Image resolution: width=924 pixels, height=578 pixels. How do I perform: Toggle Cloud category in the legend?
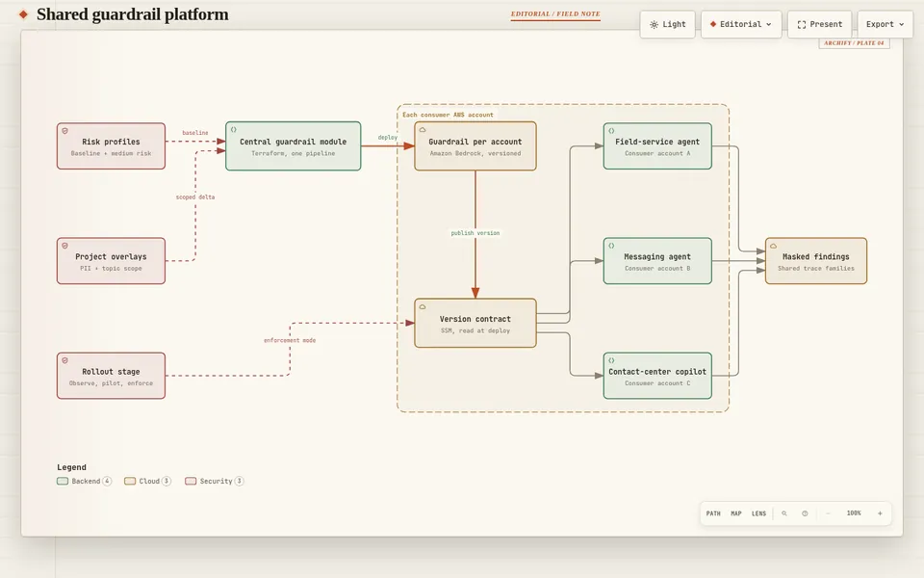coord(147,482)
